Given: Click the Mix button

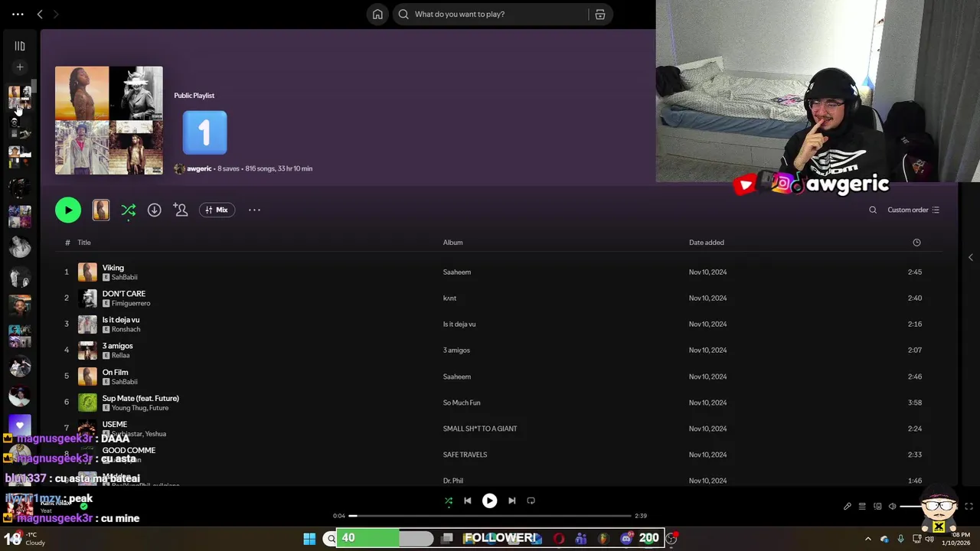Looking at the screenshot, I should 217,210.
